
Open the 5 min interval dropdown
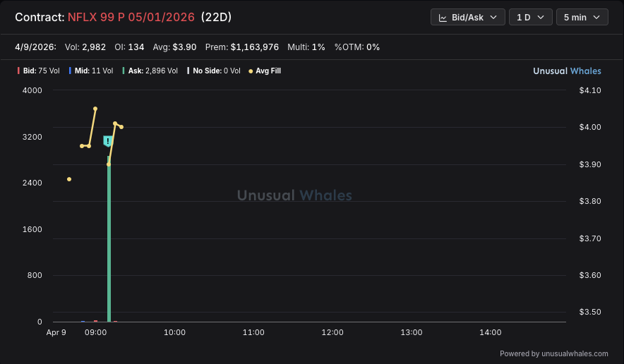coord(582,17)
